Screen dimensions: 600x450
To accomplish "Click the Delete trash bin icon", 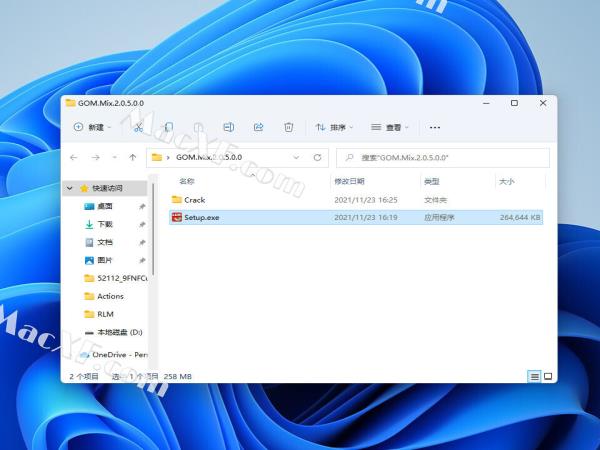I will pyautogui.click(x=289, y=127).
